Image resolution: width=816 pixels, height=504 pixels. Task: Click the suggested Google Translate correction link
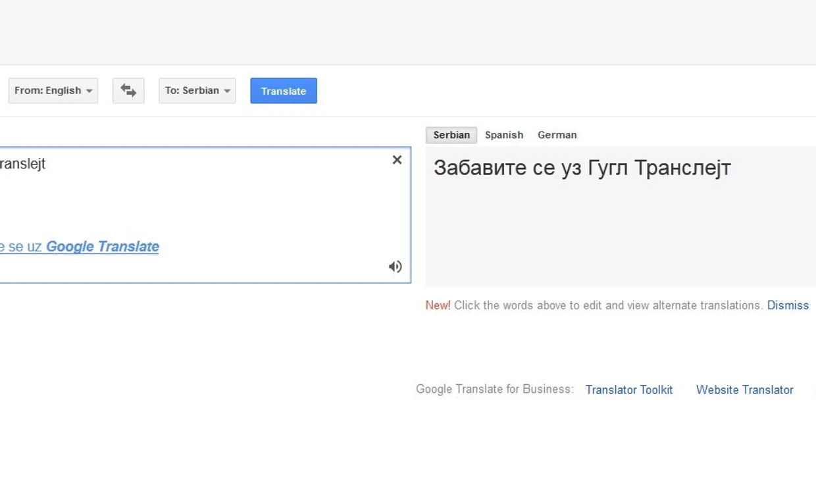(102, 247)
